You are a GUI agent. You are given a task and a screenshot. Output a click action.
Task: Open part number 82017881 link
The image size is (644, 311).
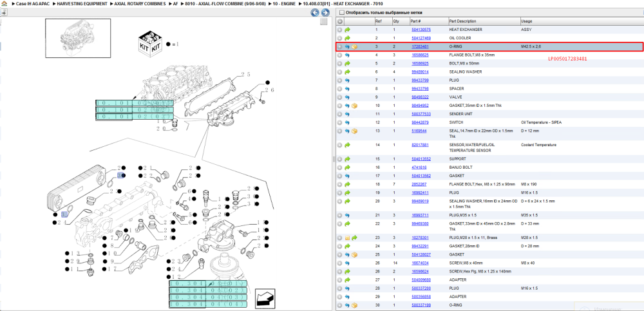[420, 145]
